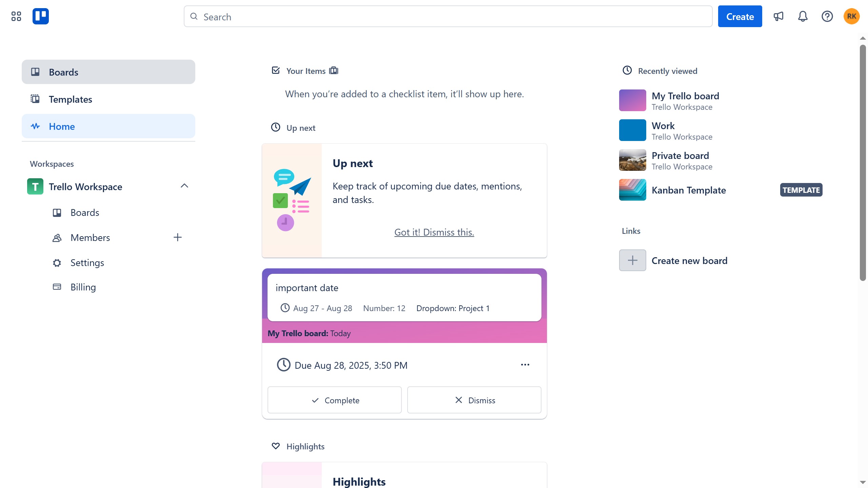The height and width of the screenshot is (488, 868).
Task: Open Create new board link
Action: pyautogui.click(x=689, y=260)
